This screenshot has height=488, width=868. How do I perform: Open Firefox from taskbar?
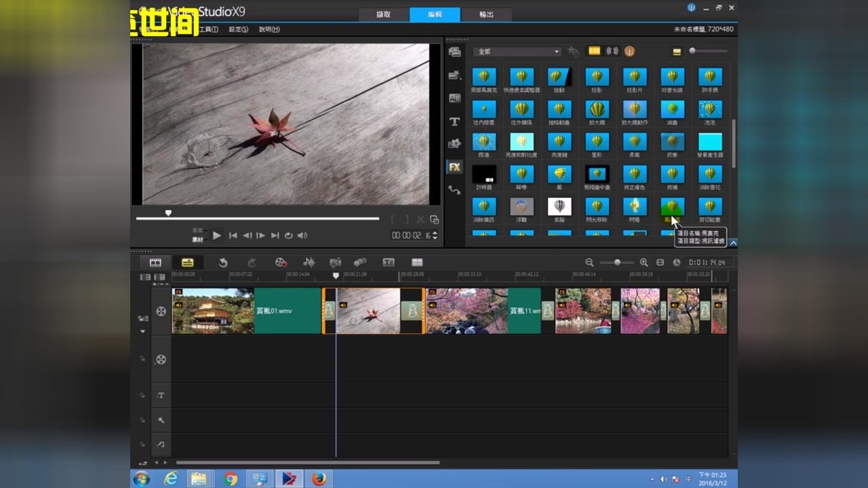(319, 479)
